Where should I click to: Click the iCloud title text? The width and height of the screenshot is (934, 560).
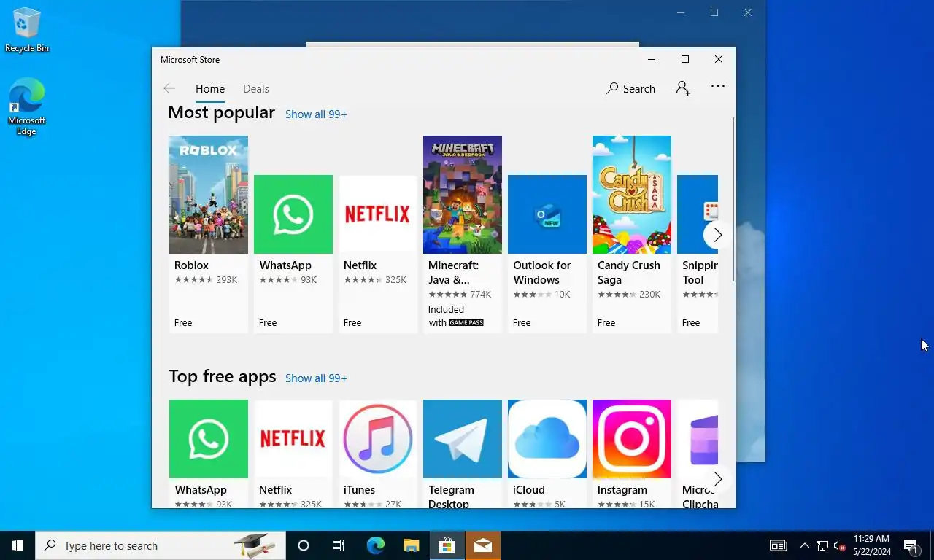pyautogui.click(x=528, y=490)
